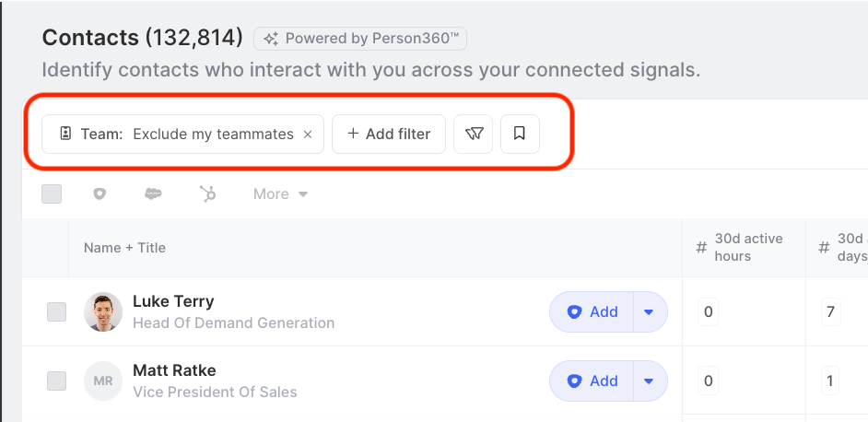868x422 pixels.
Task: Click the shield icon in bulk actions toolbar
Action: 100,193
